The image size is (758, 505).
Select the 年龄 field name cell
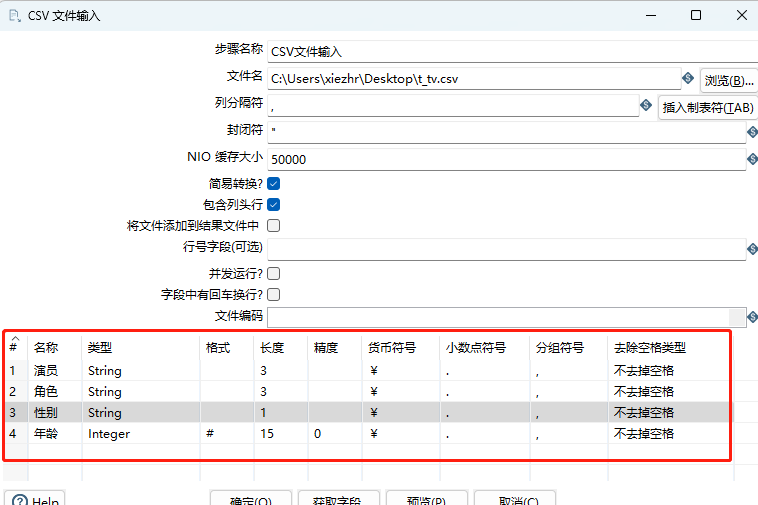coord(55,433)
